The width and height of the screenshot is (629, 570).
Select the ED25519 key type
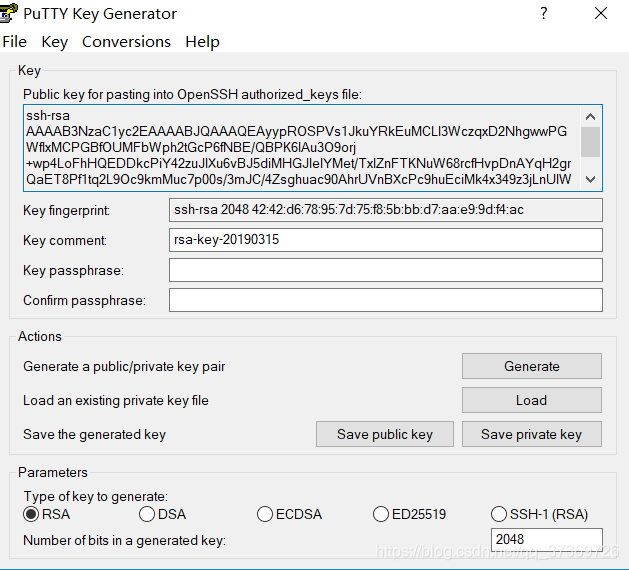409,514
